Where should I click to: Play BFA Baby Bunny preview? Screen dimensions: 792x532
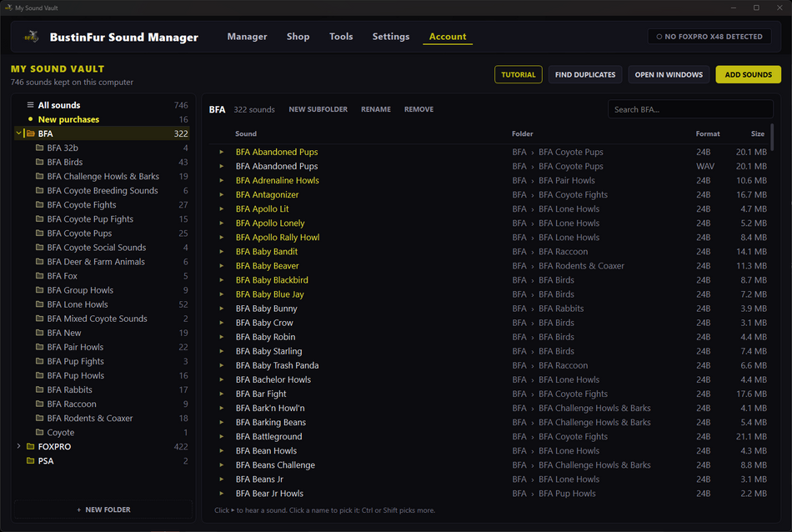tap(221, 309)
